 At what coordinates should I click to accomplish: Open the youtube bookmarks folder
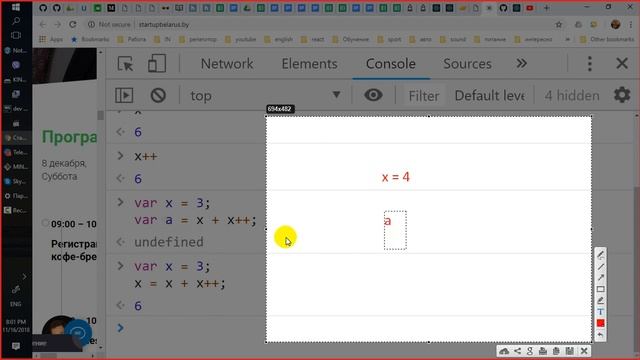pos(240,40)
